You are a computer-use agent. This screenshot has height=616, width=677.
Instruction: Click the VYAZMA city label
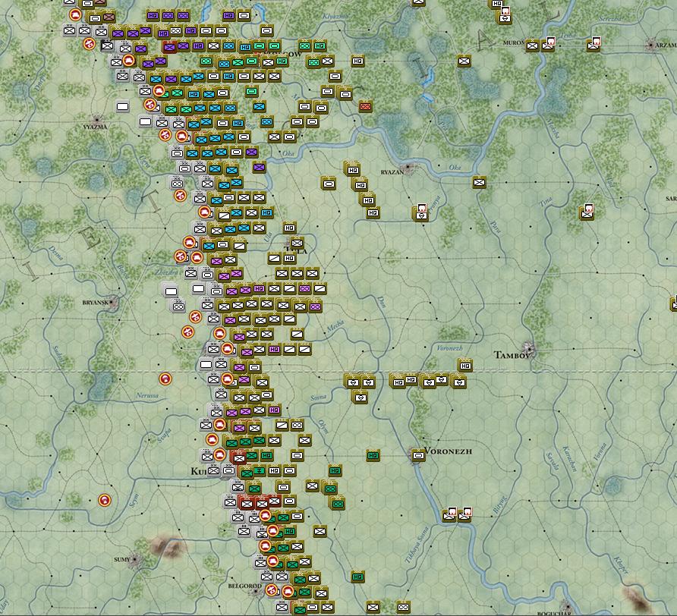tap(95, 127)
